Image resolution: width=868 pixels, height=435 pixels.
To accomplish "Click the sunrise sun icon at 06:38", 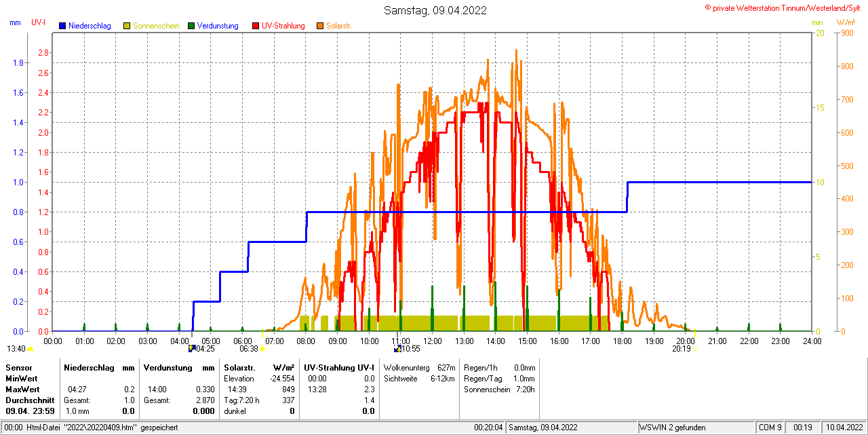I will tap(262, 349).
